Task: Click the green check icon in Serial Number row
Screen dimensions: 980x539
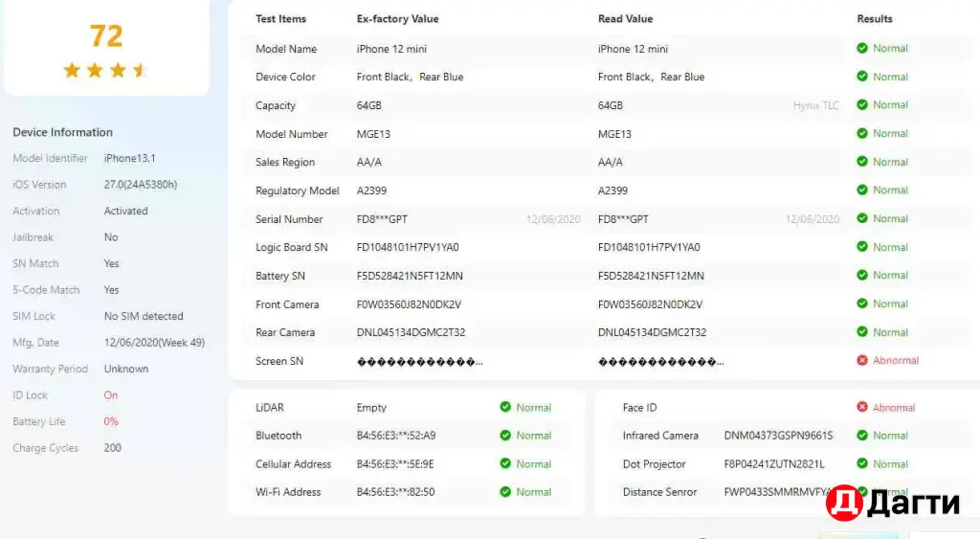Action: point(862,218)
